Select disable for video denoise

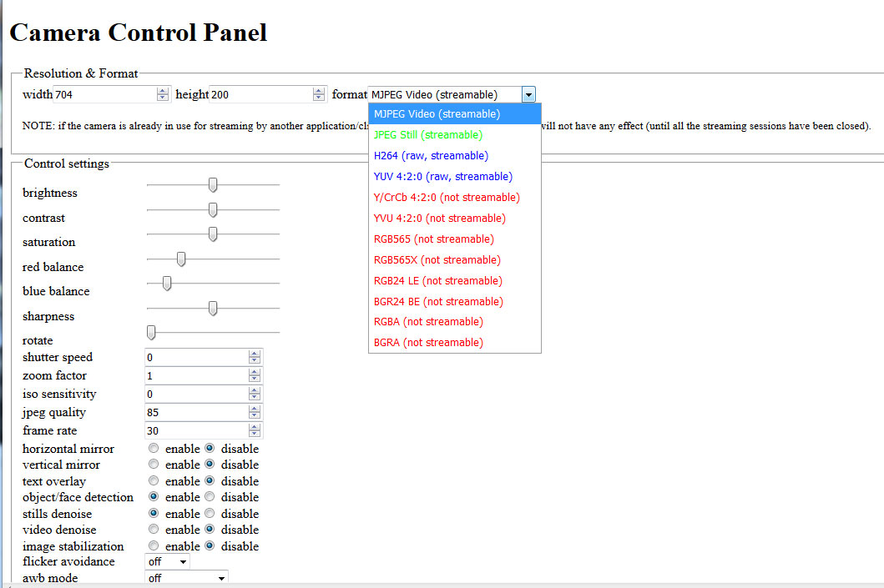point(210,530)
